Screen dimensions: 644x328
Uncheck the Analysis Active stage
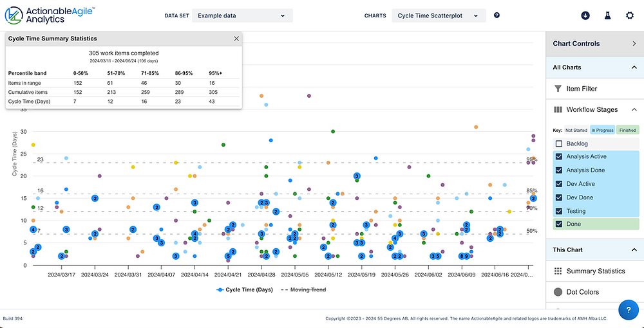559,157
